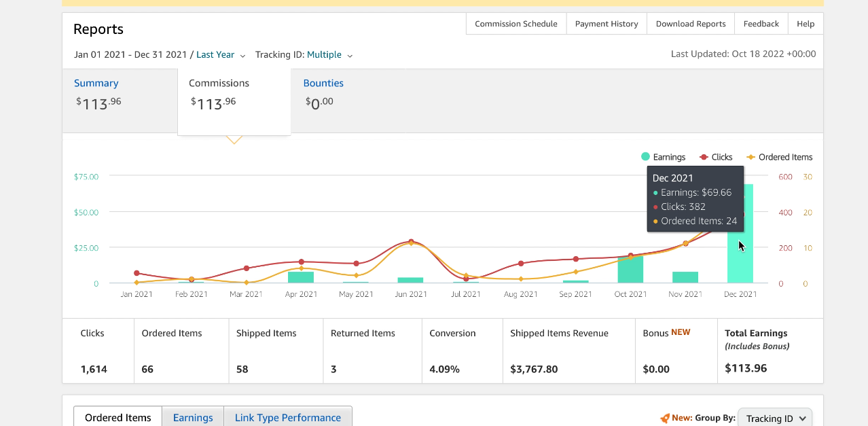Open the Commission Schedule page

pos(516,23)
